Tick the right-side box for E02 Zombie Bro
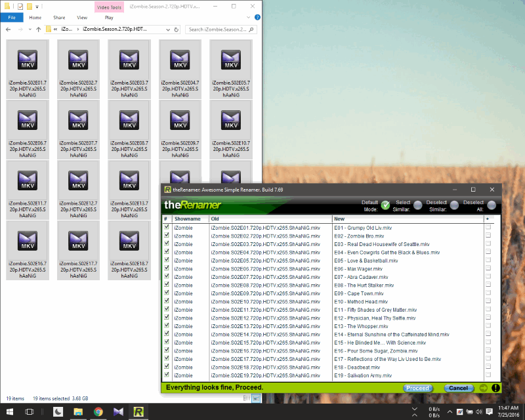This screenshot has width=525, height=420. [x=488, y=236]
